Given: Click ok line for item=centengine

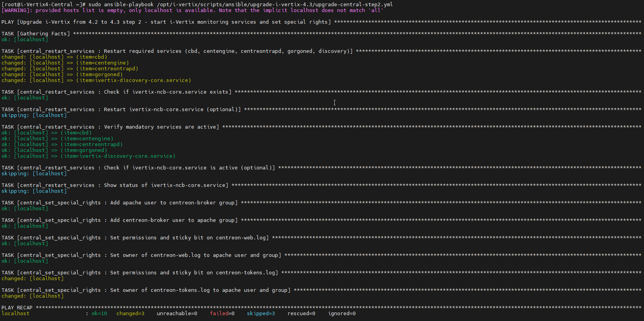Looking at the screenshot, I should tap(57, 139).
